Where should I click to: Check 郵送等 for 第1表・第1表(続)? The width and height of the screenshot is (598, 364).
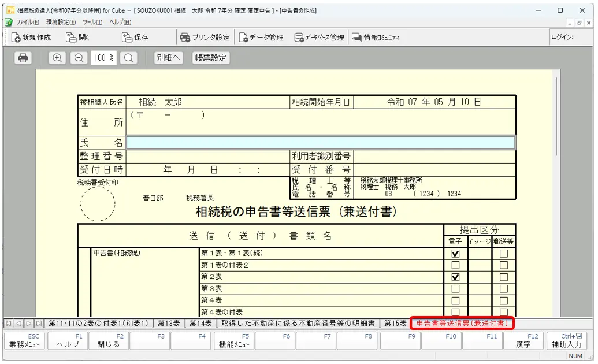tap(504, 254)
